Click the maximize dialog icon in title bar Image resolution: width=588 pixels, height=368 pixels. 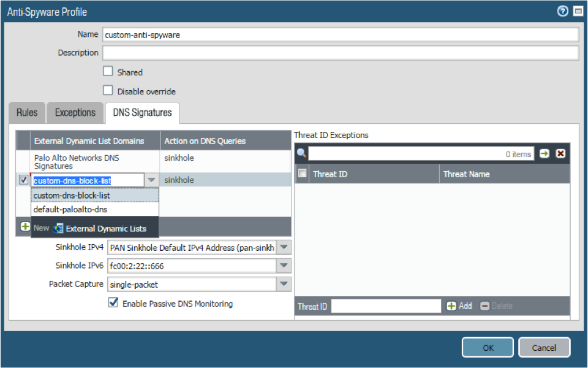coord(578,11)
